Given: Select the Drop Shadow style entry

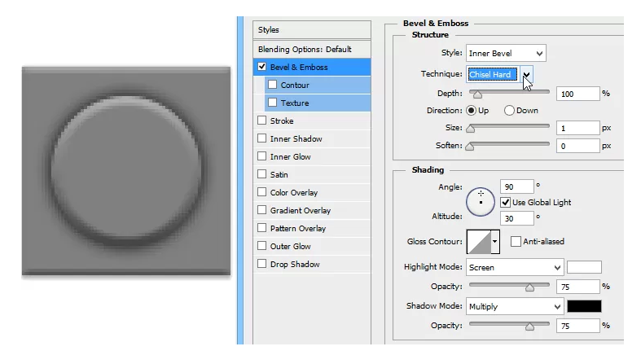Looking at the screenshot, I should [295, 265].
